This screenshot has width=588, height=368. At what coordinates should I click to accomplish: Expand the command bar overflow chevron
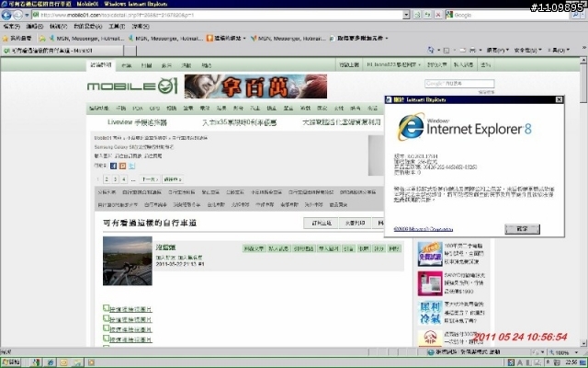pos(584,48)
